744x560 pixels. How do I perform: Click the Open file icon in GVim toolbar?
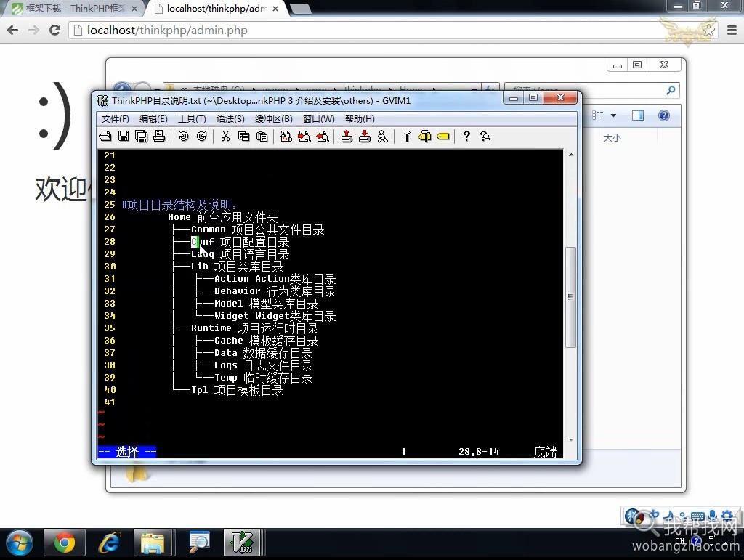105,137
